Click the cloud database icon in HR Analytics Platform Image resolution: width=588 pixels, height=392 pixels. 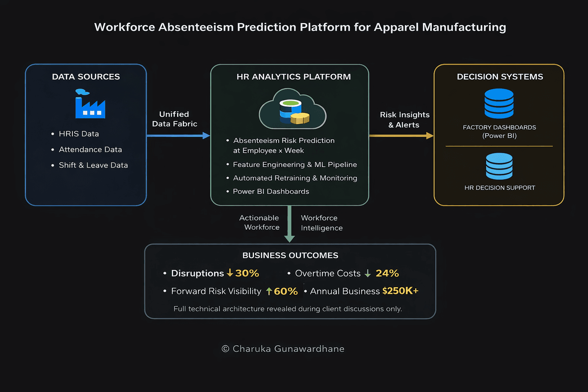pyautogui.click(x=293, y=109)
